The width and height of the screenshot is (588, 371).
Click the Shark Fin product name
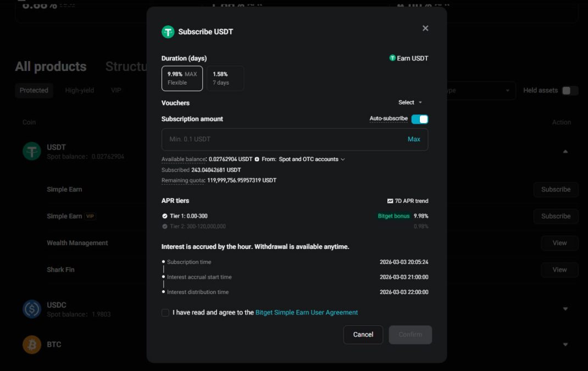click(60, 270)
